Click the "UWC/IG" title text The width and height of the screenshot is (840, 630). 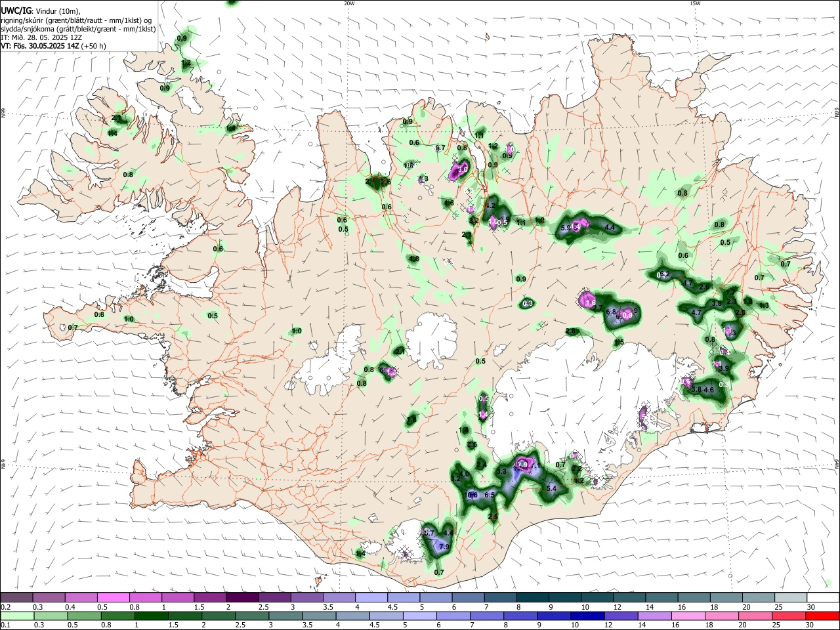16,11
